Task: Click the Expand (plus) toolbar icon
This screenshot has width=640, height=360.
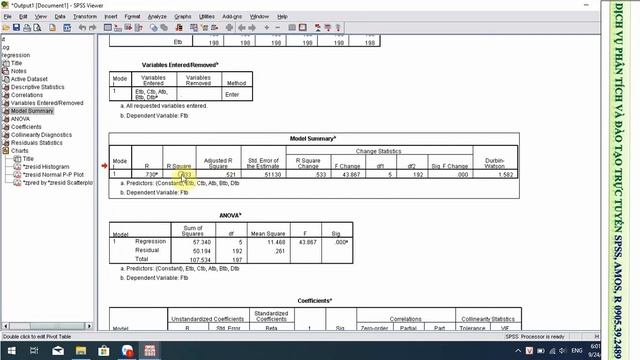Action: (x=267, y=28)
